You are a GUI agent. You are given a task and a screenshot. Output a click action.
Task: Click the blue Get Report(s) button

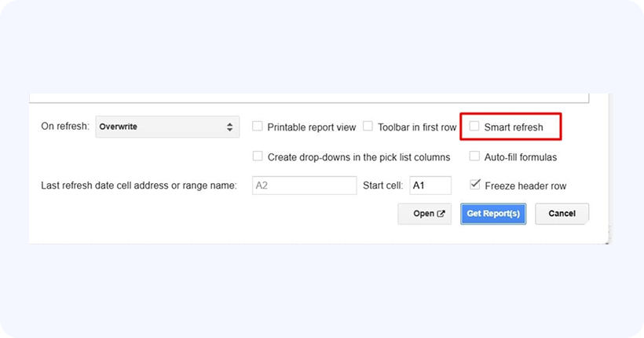point(493,214)
